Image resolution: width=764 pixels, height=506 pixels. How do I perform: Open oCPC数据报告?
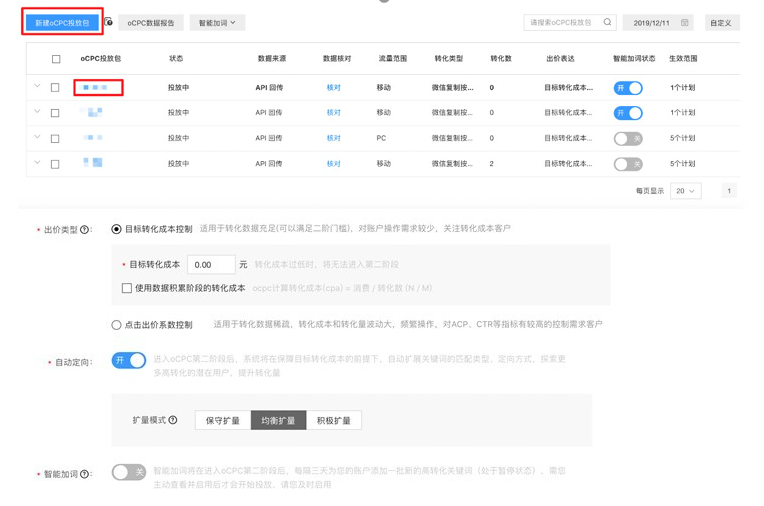click(x=151, y=22)
